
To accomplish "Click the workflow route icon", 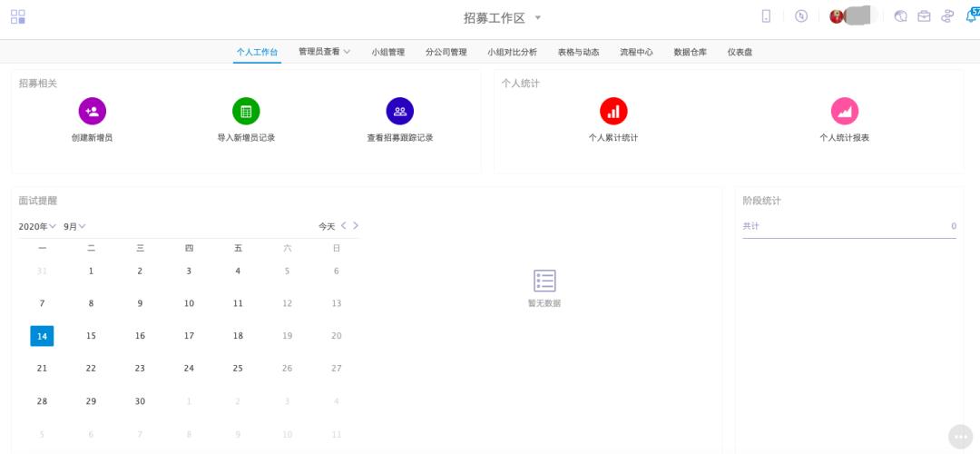I will click(x=947, y=17).
